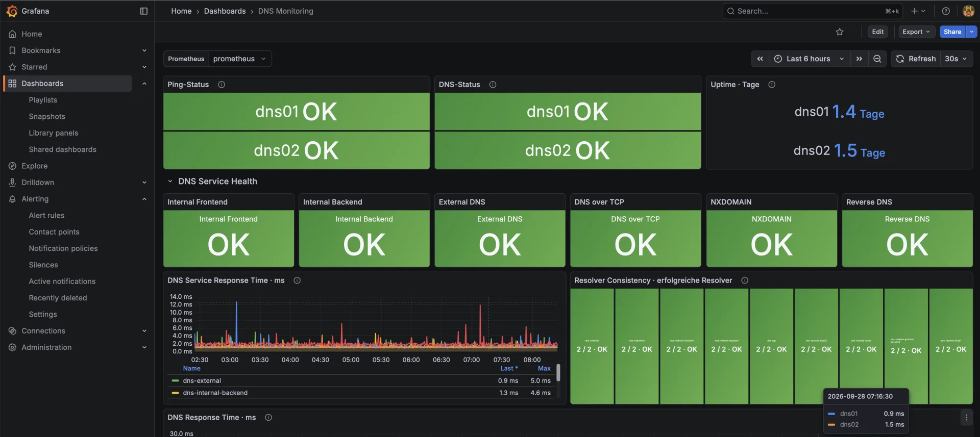
Task: Click the legend table scrollbar
Action: tap(558, 373)
